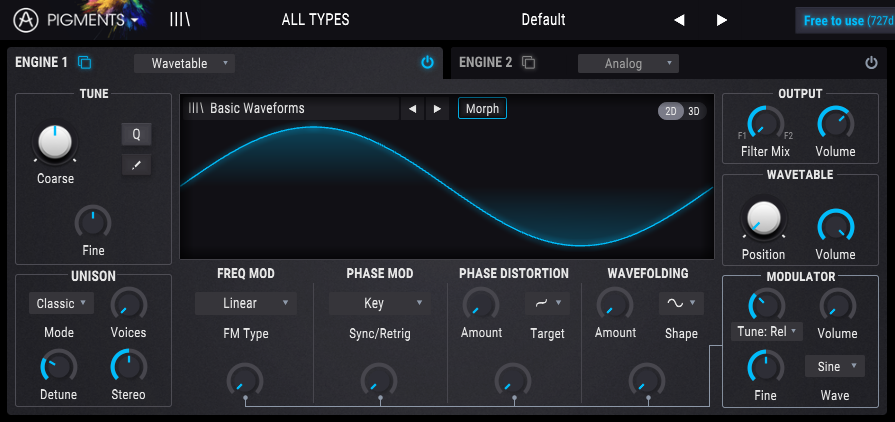Click the Freq Mod amount knob

click(245, 380)
